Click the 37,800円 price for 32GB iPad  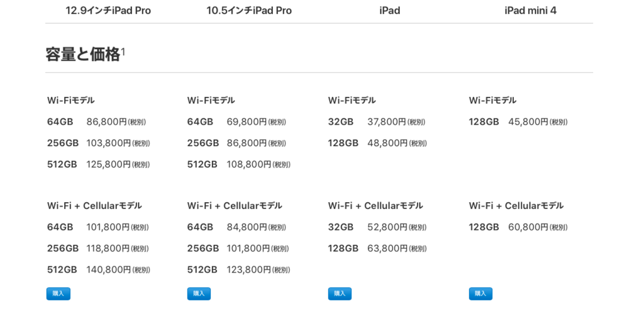click(387, 122)
